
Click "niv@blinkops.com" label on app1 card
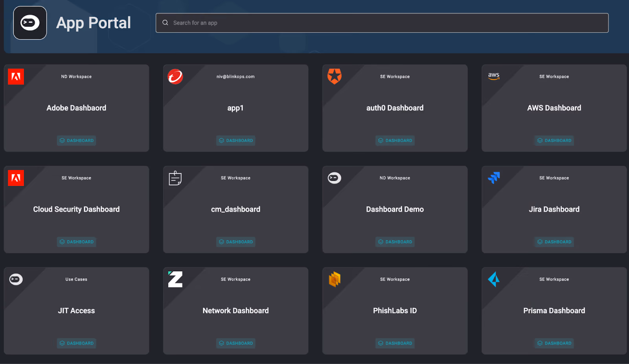point(235,77)
